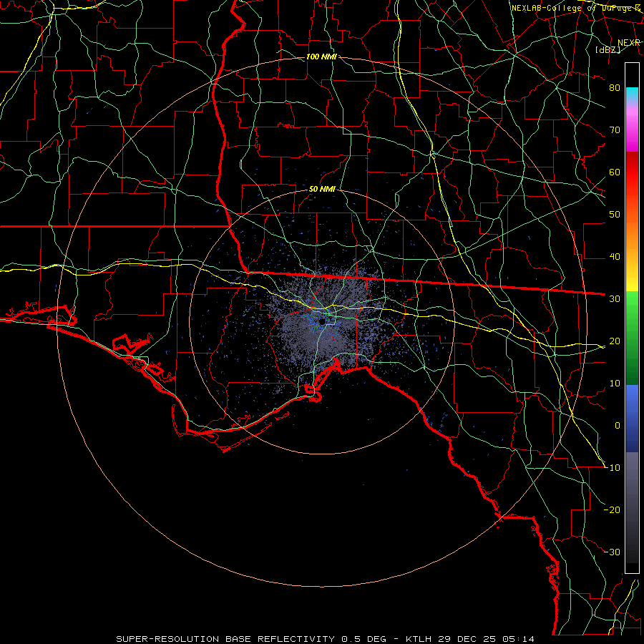Image resolution: width=644 pixels, height=644 pixels.
Task: Click the -20 dBZ scale value
Action: click(x=612, y=510)
